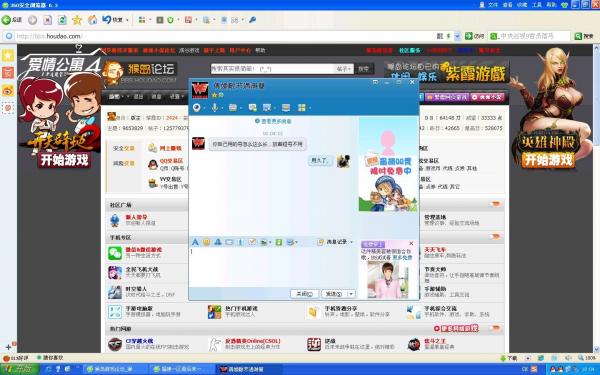Expand the address bar history dropdown

coord(457,36)
